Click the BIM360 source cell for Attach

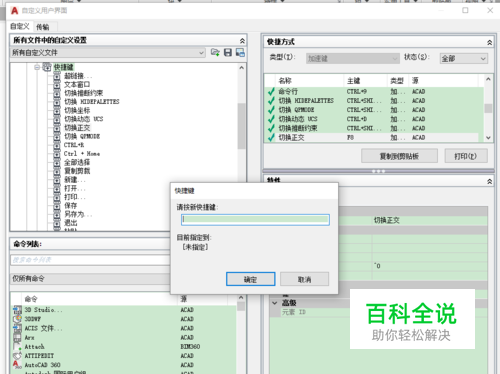click(x=190, y=347)
